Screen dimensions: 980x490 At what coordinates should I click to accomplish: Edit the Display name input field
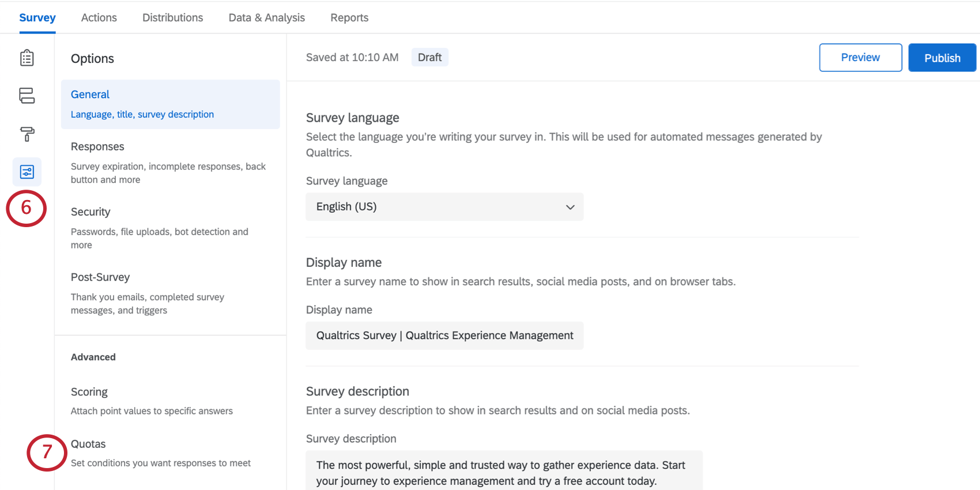[444, 336]
